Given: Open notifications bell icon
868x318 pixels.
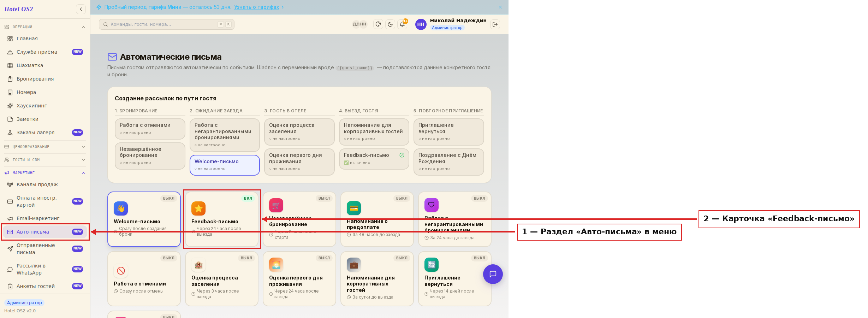Looking at the screenshot, I should click(x=402, y=24).
